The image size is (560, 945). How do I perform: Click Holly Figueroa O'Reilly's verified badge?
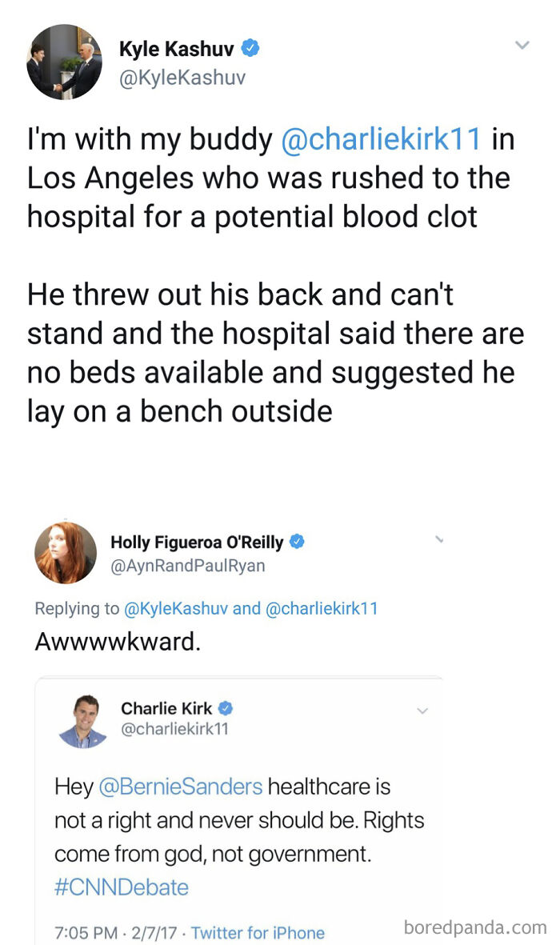(x=297, y=541)
